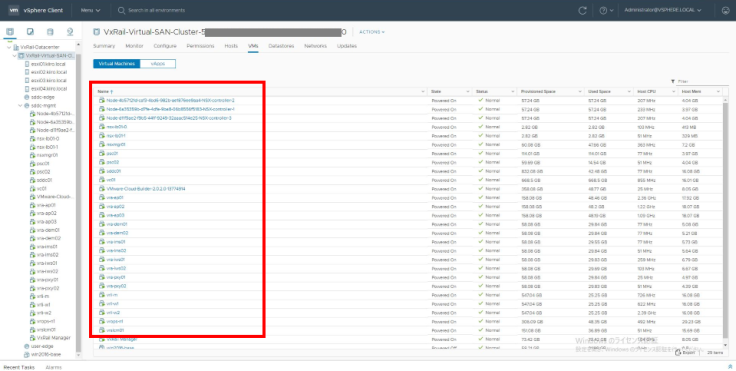Open the ACTIONS dropdown for the cluster
The height and width of the screenshot is (371, 736).
coord(372,32)
